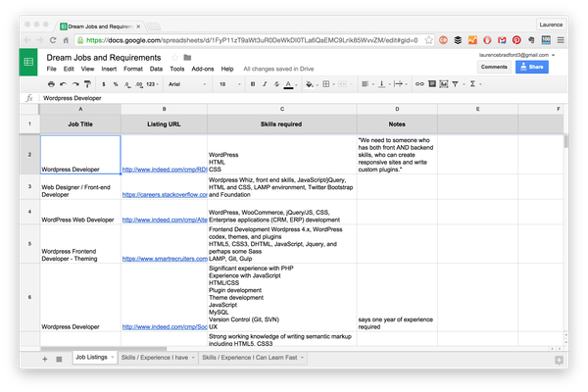Open the functions sigma menu

[x=474, y=84]
